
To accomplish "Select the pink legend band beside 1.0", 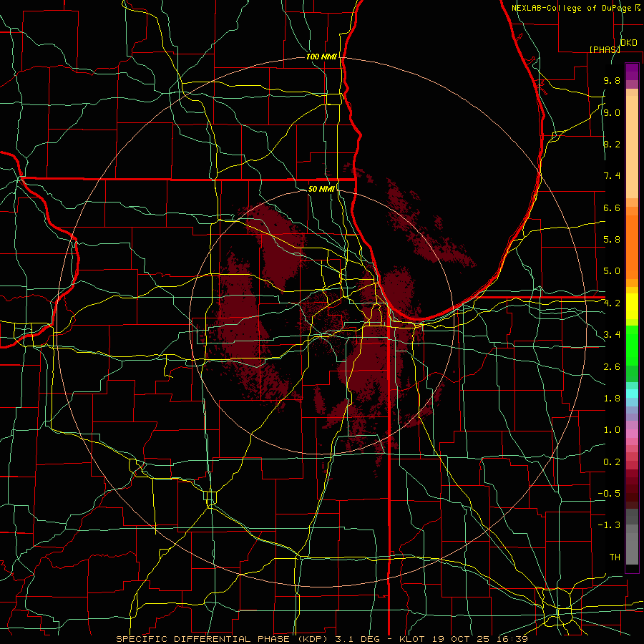I will (632, 434).
